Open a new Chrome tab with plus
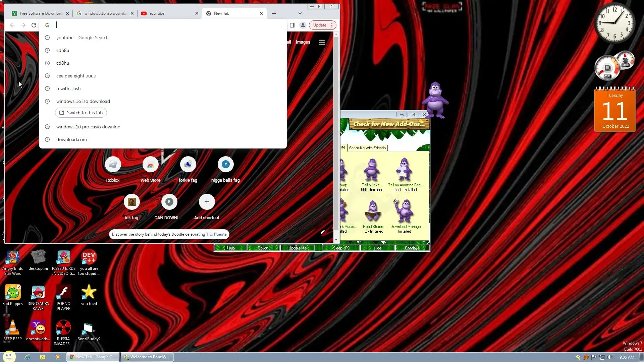This screenshot has height=362, width=644. (274, 13)
